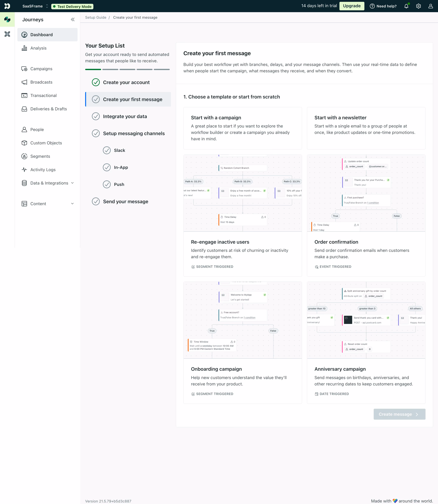Select the Re-engage inactive users template

click(x=242, y=216)
